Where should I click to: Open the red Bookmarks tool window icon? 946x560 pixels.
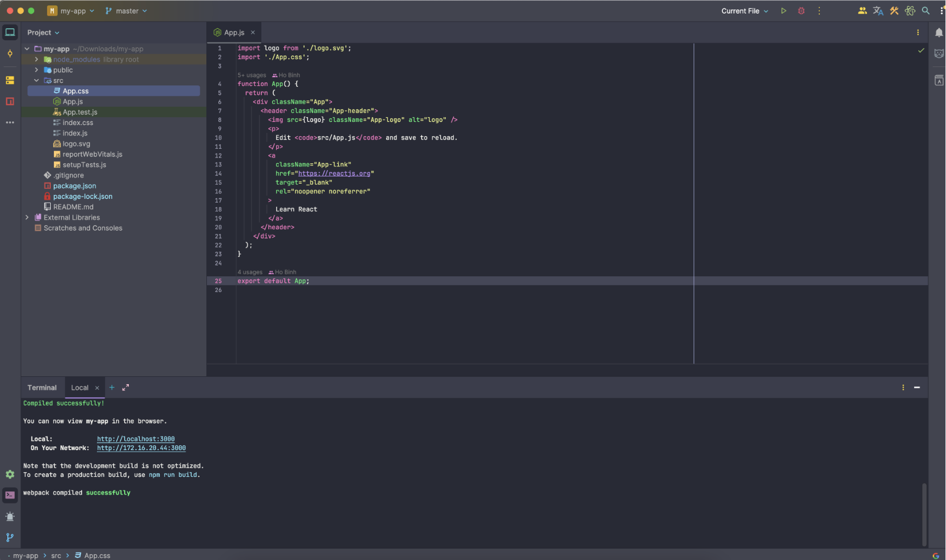(x=10, y=102)
